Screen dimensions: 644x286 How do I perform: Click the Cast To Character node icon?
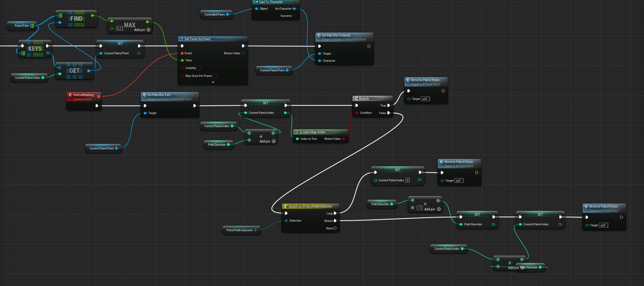(x=256, y=2)
